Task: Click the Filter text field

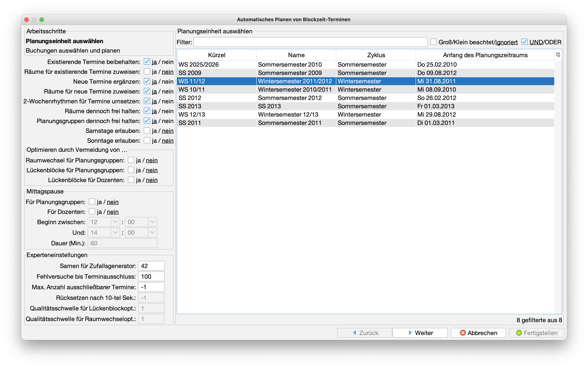Action: point(310,42)
